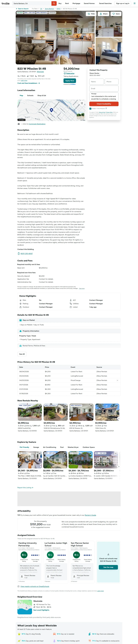Click Sign up or Log in
This screenshot has width=138, height=644.
click(123, 4)
